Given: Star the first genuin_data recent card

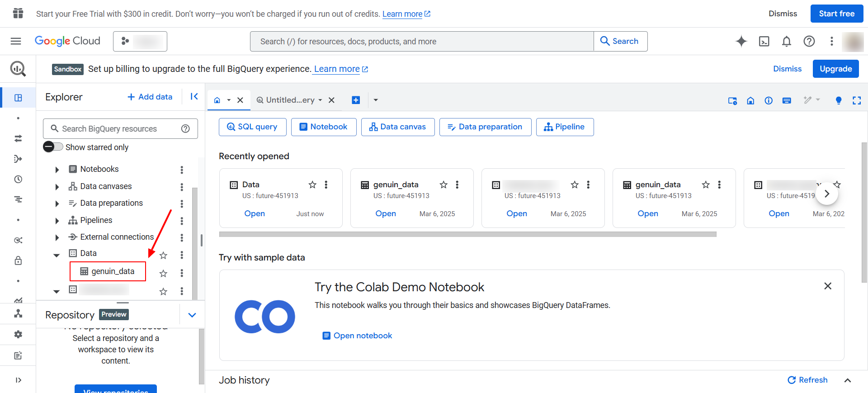Looking at the screenshot, I should click(443, 185).
